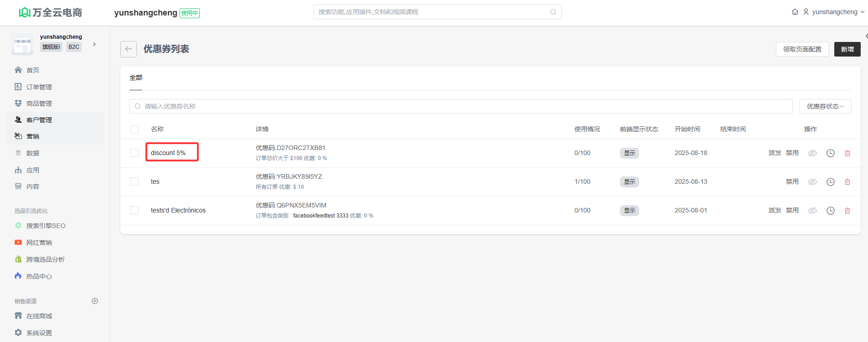The height and width of the screenshot is (342, 868).
Task: Check the box for tes coupon
Action: (x=134, y=181)
